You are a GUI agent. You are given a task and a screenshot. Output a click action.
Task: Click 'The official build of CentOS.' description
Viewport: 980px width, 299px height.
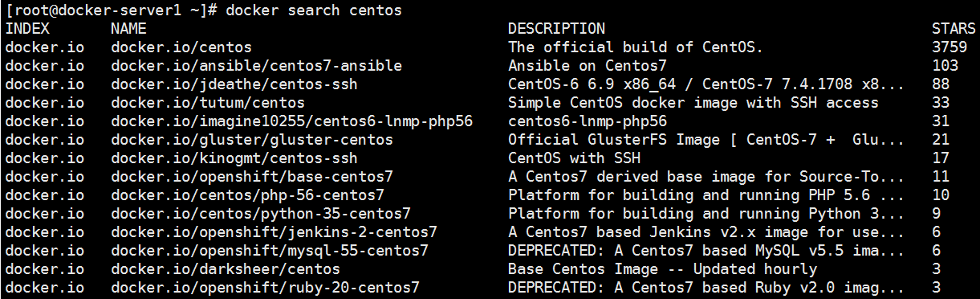[636, 47]
